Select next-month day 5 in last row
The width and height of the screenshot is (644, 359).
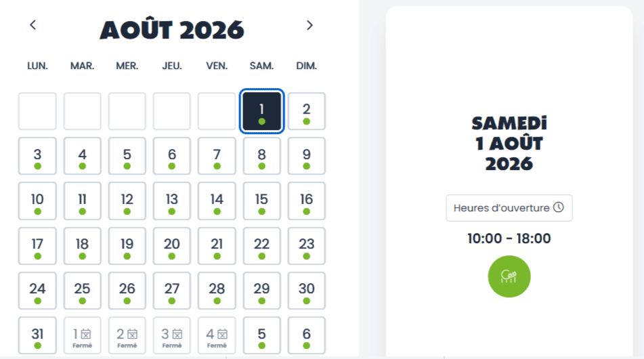pyautogui.click(x=261, y=335)
